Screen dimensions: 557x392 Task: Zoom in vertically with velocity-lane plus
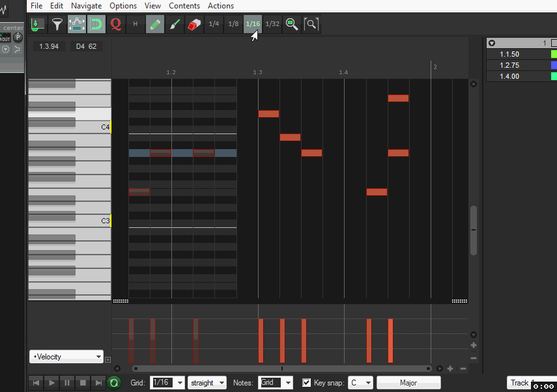pyautogui.click(x=474, y=345)
